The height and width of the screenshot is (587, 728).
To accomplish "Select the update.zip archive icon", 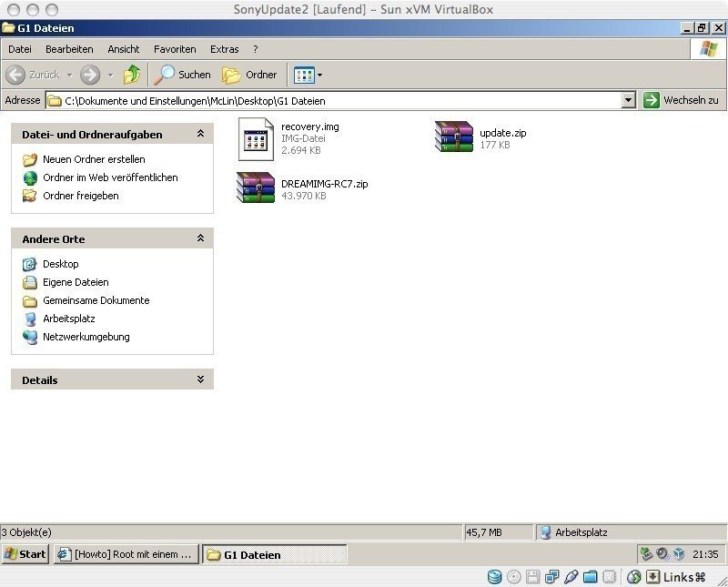I will 453,137.
